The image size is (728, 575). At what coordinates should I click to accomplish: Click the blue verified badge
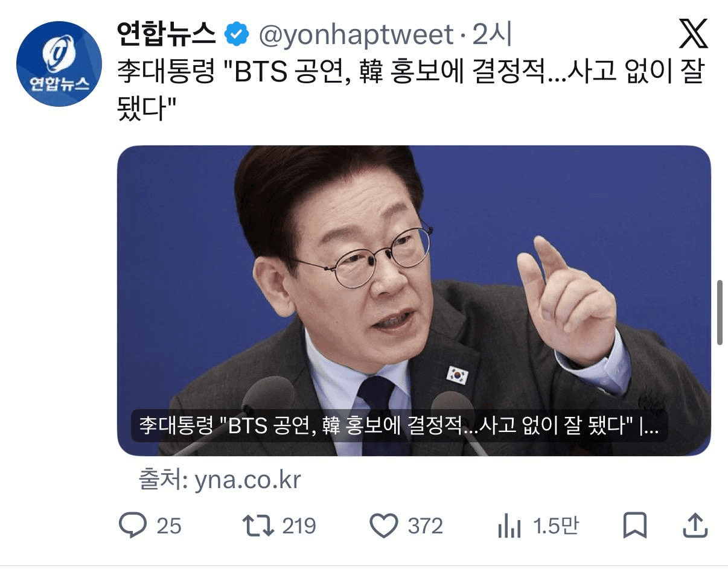click(237, 36)
